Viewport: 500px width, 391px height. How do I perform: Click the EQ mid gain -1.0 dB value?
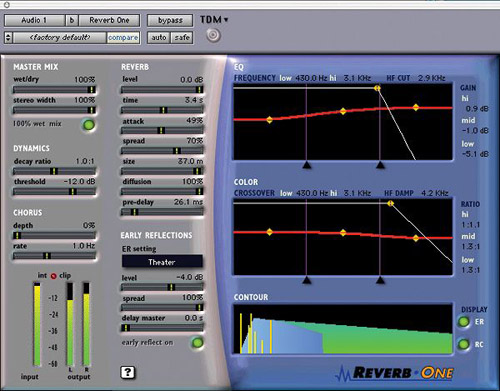[475, 131]
